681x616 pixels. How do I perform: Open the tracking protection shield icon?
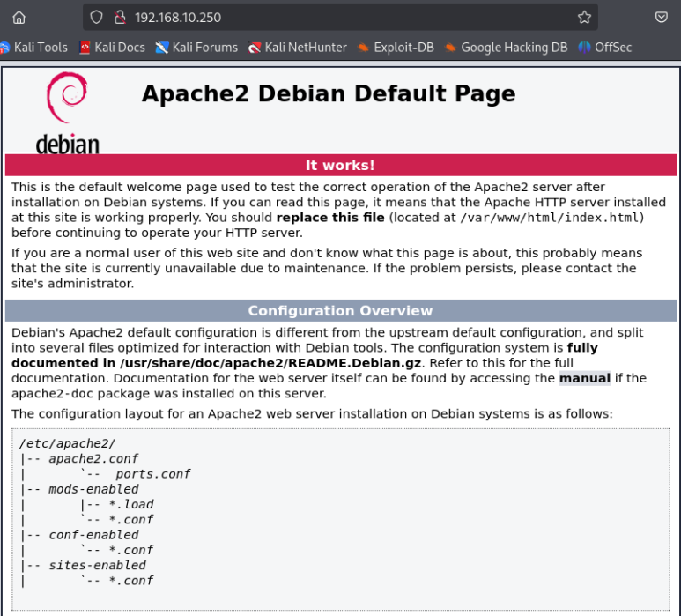[96, 18]
